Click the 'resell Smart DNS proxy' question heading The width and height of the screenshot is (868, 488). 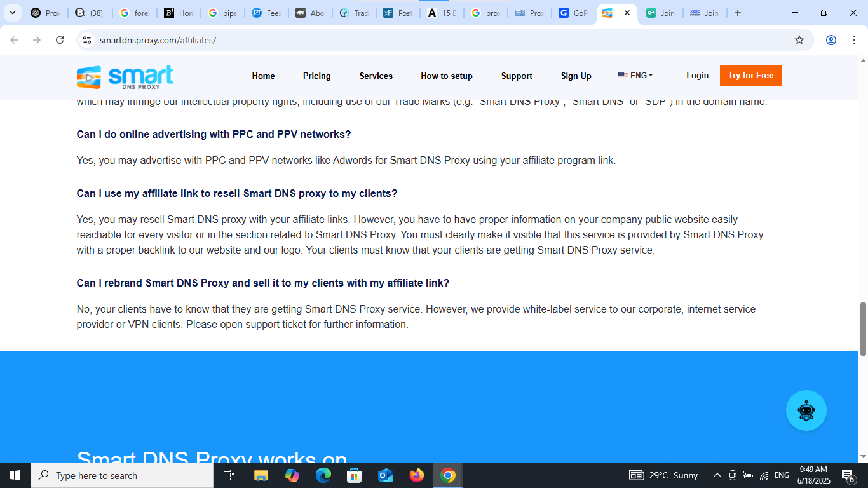coord(237,194)
